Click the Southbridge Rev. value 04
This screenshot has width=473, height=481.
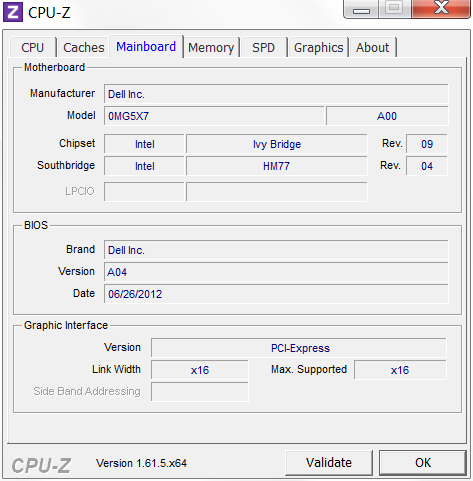[427, 166]
